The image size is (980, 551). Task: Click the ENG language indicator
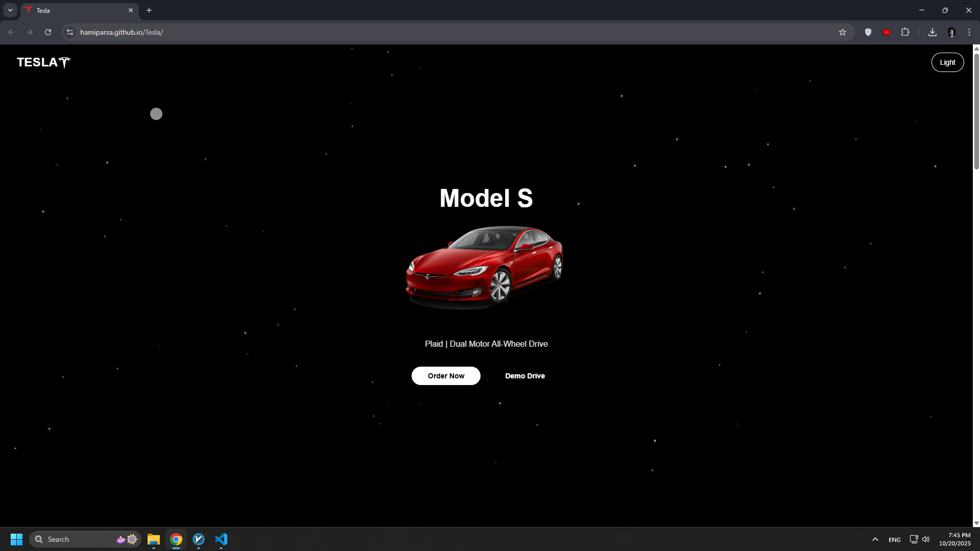(895, 540)
